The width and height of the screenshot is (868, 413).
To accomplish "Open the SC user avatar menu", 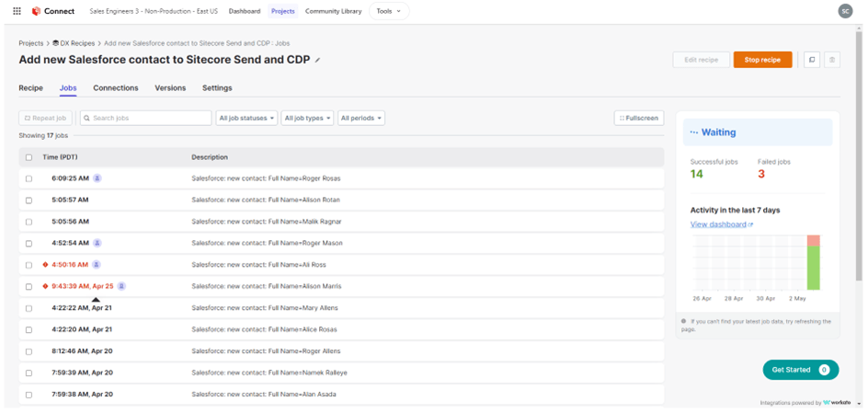I will click(x=845, y=11).
